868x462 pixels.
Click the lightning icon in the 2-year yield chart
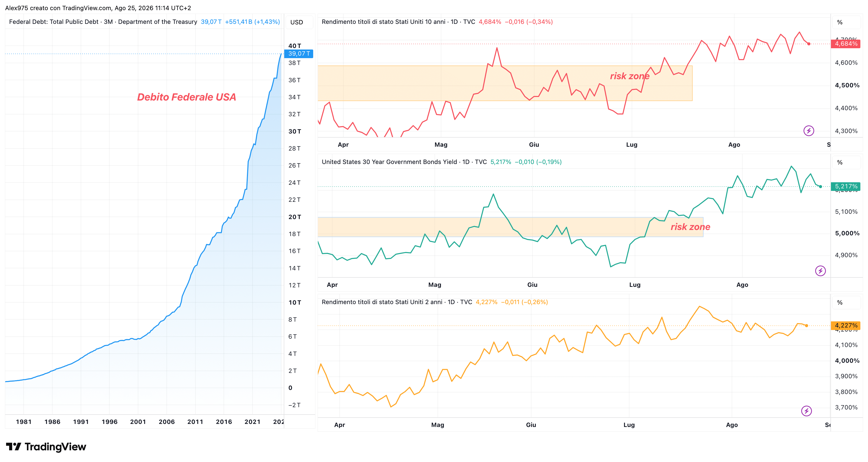806,411
